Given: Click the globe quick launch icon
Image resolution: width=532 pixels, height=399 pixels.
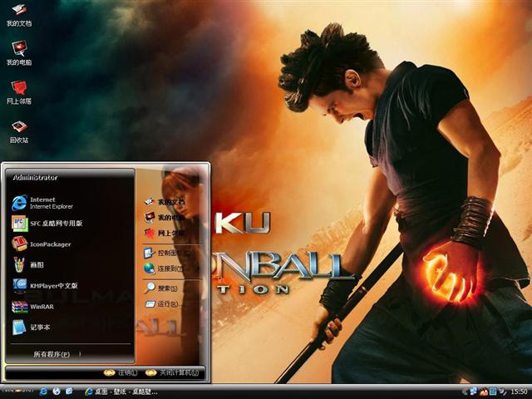Looking at the screenshot, I should coord(57,392).
